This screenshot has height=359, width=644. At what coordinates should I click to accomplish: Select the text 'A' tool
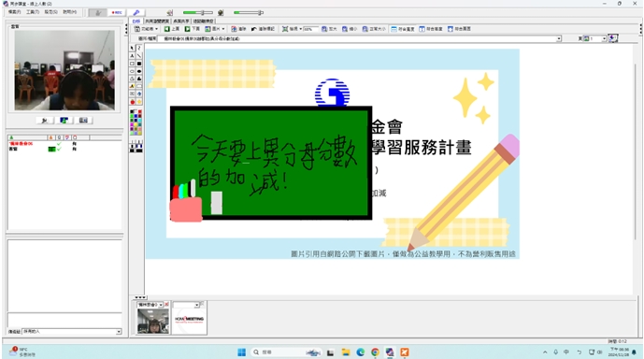pos(132,56)
